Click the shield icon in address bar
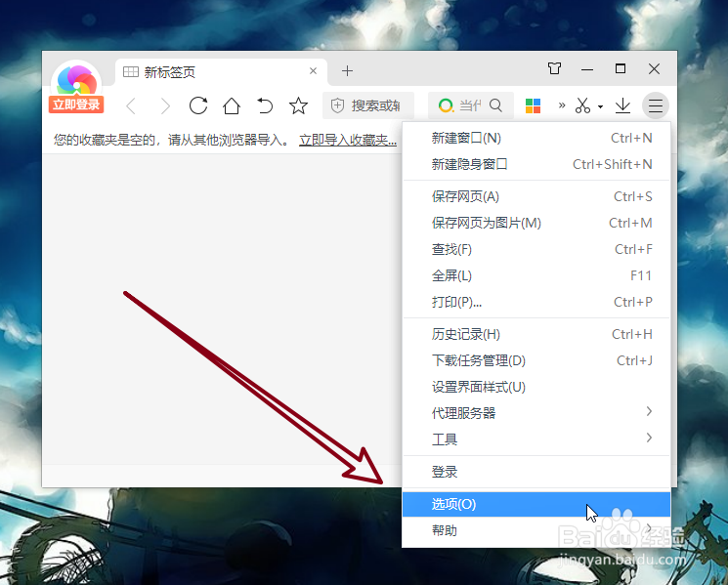 (x=337, y=105)
